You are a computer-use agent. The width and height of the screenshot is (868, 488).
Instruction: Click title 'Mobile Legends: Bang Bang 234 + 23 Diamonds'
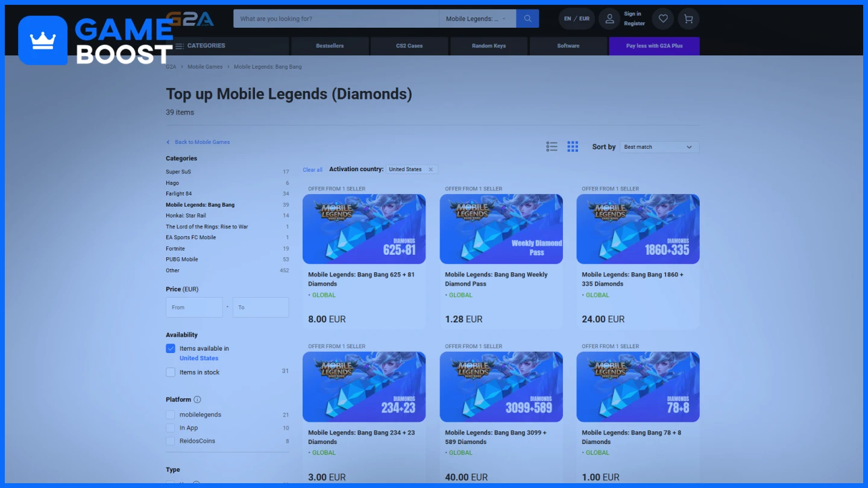tap(362, 437)
